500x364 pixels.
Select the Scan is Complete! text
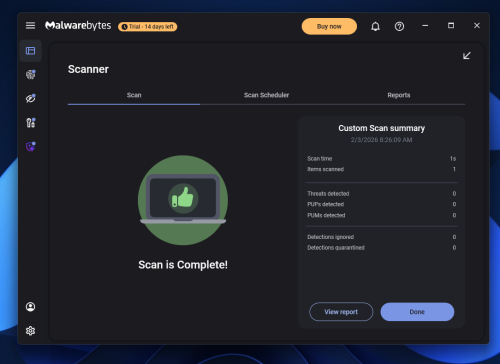point(183,265)
